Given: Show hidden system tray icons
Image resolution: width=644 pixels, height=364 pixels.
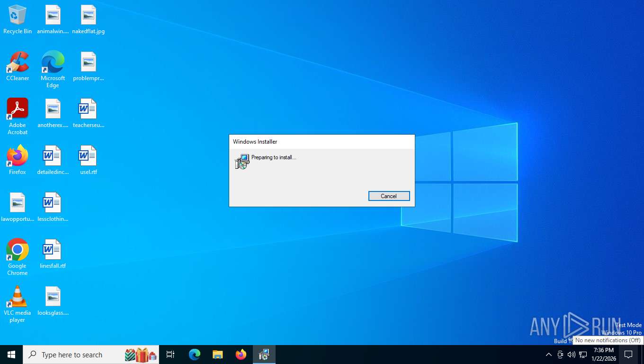Looking at the screenshot, I should point(548,355).
